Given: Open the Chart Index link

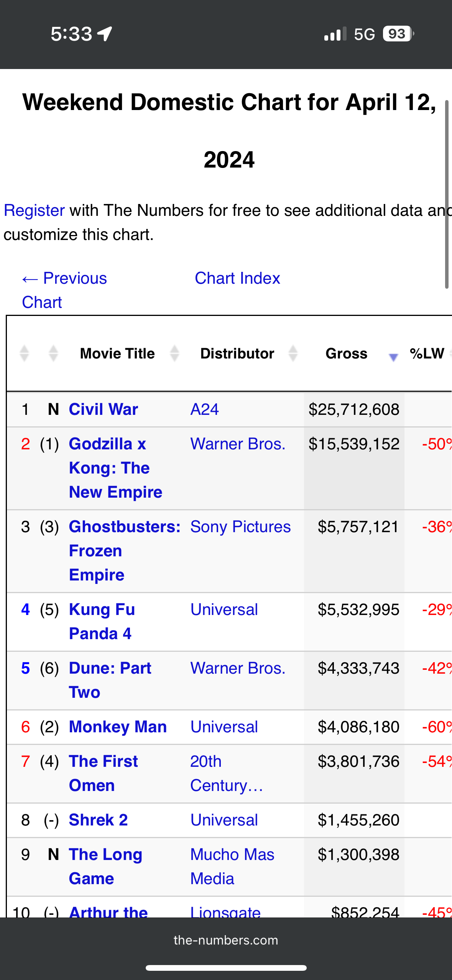Looking at the screenshot, I should [x=237, y=278].
